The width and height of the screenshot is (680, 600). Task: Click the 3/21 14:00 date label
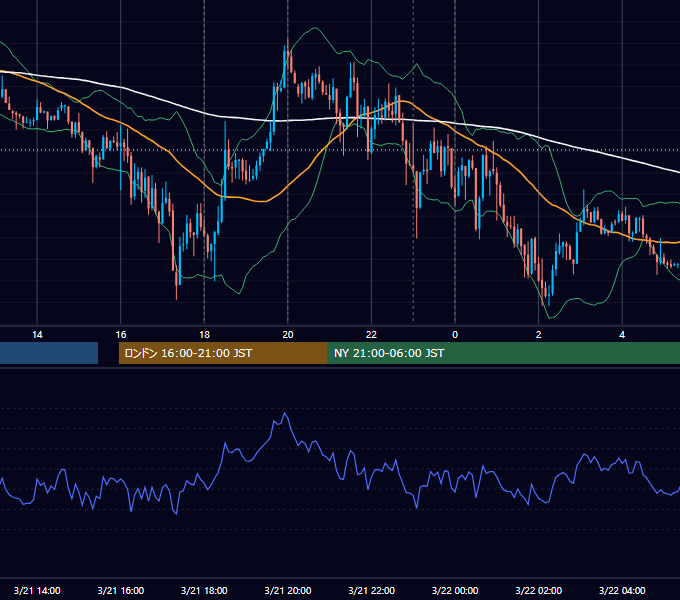pos(37,590)
